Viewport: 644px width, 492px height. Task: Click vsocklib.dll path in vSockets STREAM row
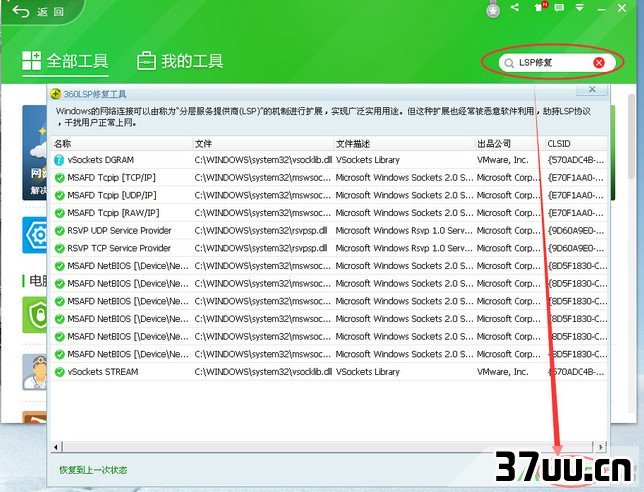[x=263, y=372]
